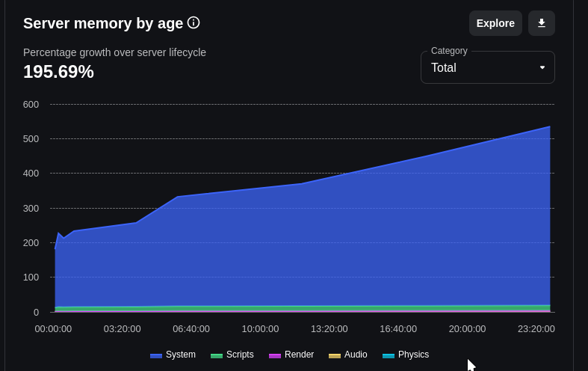The image size is (588, 371).
Task: Click the yellow Audio legend swatch
Action: (x=335, y=355)
